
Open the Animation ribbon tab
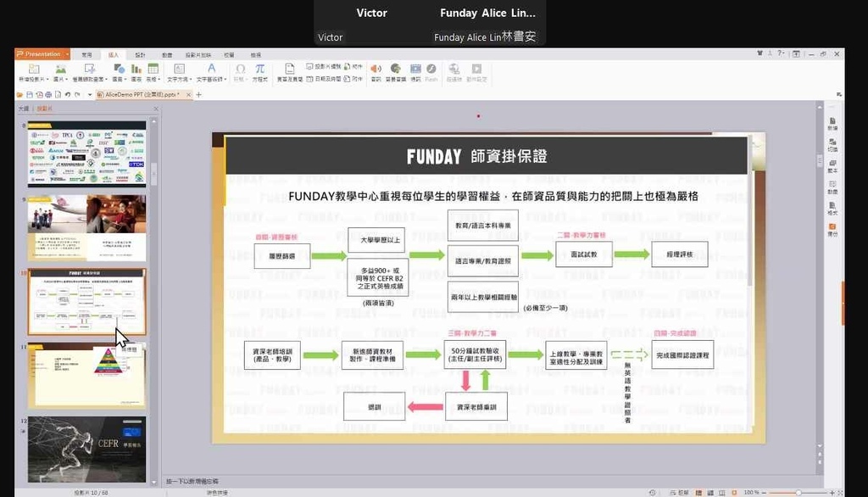point(167,55)
